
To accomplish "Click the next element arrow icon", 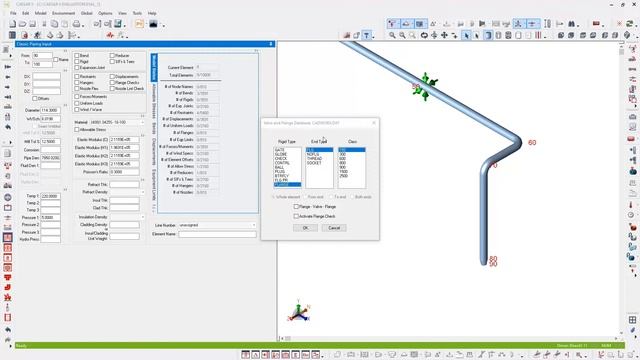I will point(7,87).
